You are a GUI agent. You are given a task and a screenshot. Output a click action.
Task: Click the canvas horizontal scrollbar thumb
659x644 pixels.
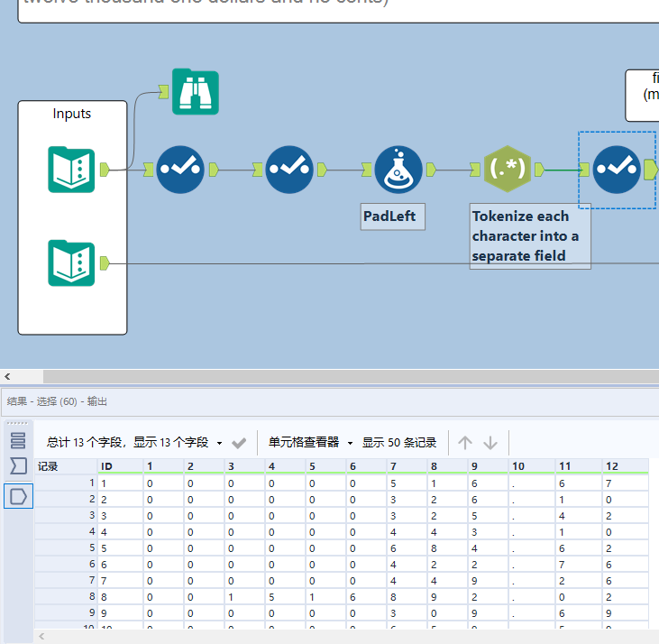click(351, 377)
